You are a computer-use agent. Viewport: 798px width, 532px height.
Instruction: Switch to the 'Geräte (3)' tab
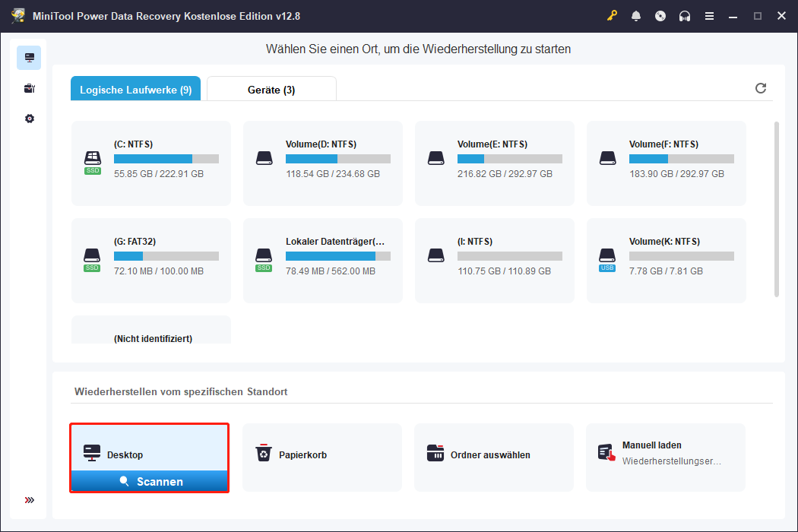[x=271, y=88]
